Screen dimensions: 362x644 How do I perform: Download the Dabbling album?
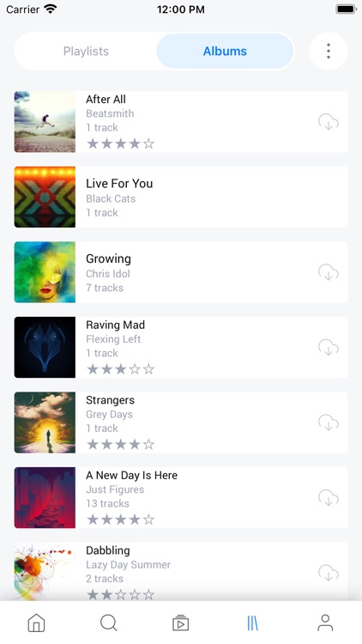329,573
